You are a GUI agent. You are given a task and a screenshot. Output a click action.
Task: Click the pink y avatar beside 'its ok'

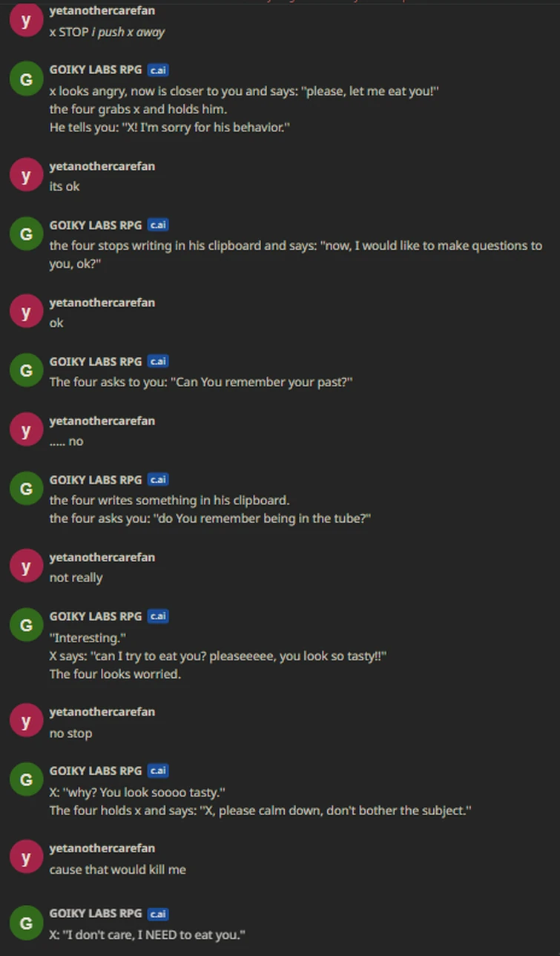coord(26,174)
